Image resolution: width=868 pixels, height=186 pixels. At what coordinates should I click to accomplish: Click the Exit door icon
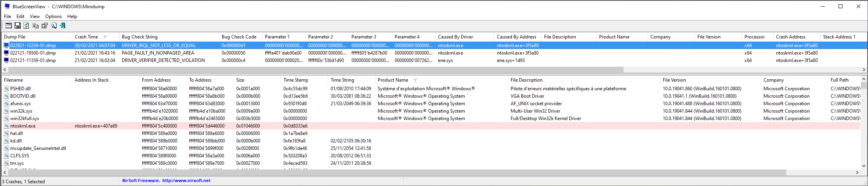[63, 26]
